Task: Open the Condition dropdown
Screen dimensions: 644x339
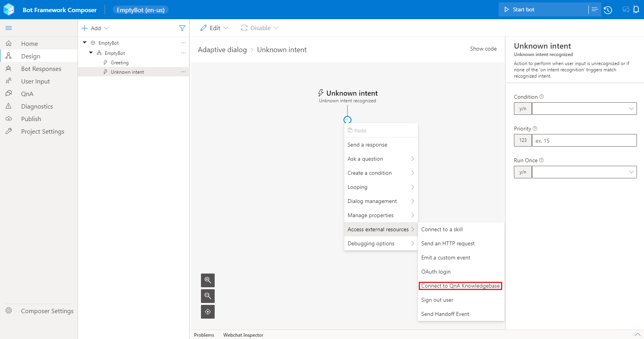Action: coord(584,109)
